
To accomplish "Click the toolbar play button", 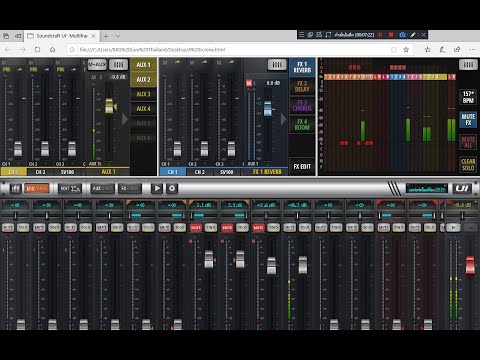I will (157, 189).
